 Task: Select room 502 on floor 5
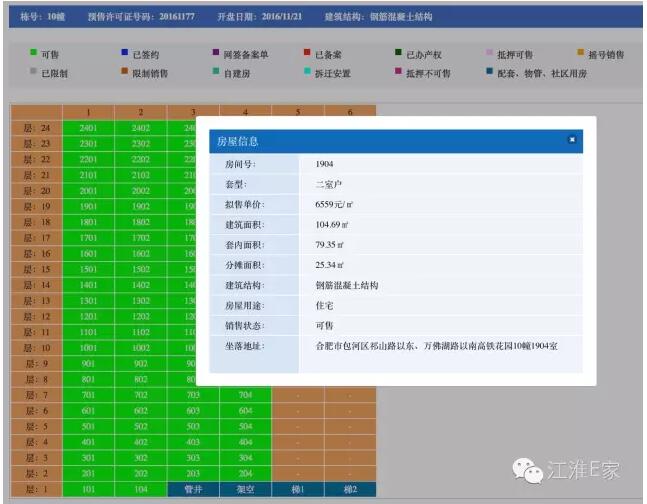pos(140,425)
